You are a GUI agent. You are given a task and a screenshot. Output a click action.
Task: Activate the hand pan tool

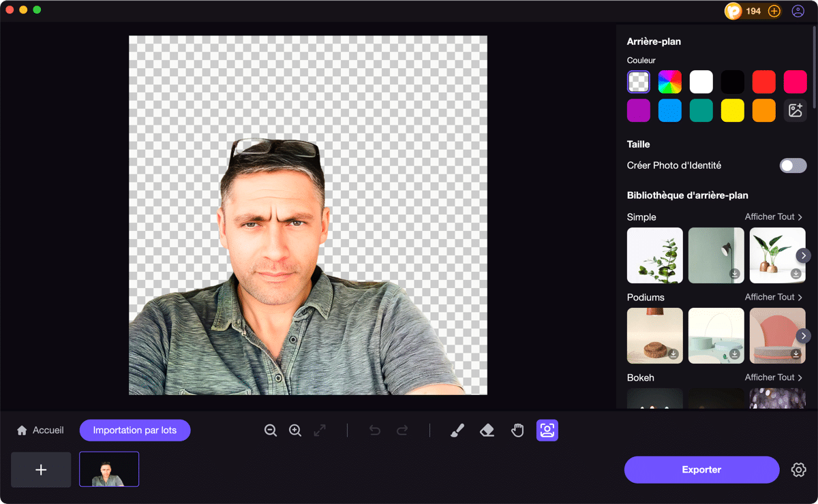[x=517, y=430]
